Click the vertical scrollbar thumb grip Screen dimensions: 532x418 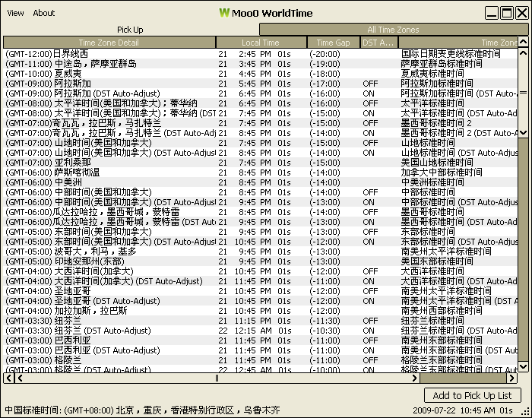click(x=523, y=93)
